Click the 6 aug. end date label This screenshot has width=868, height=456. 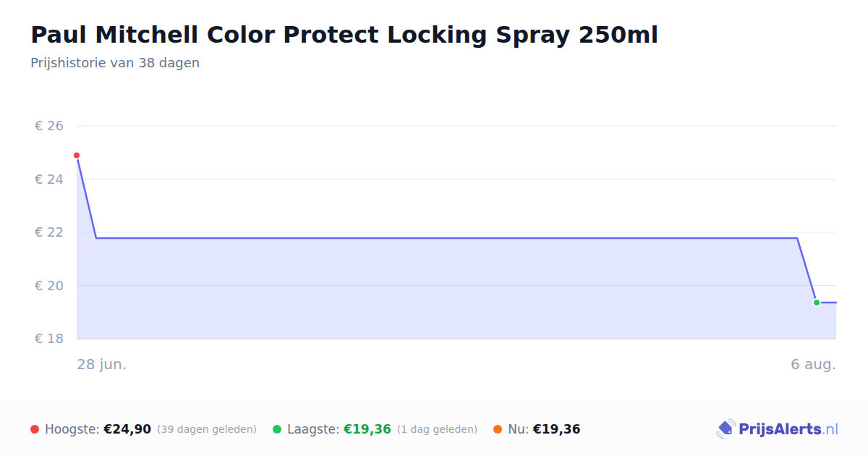[813, 364]
